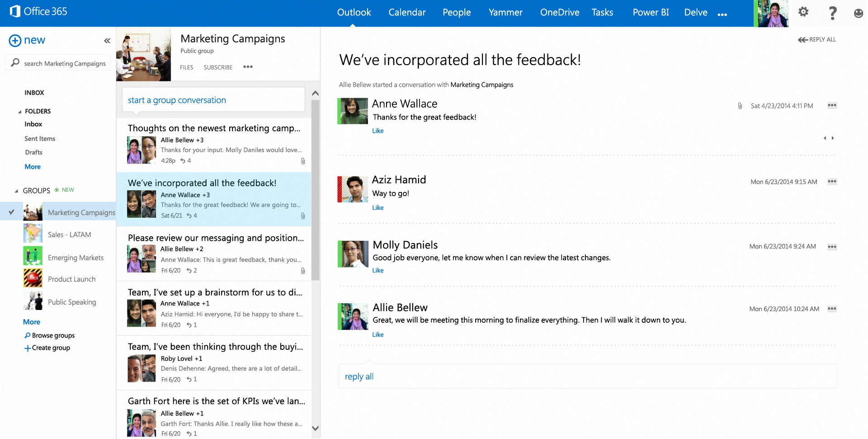Collapse the Groups section

(x=16, y=191)
